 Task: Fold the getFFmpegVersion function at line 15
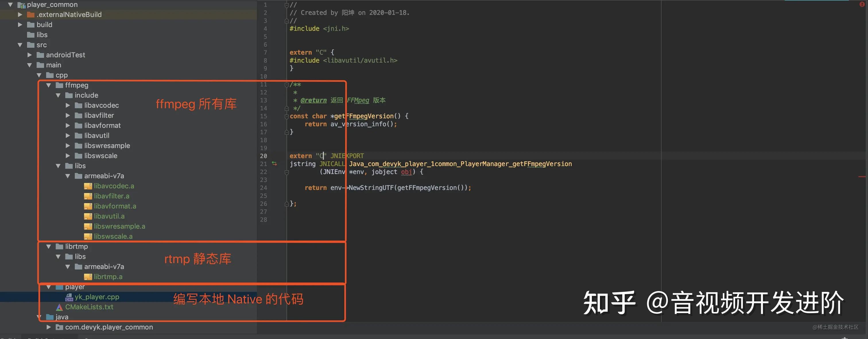pyautogui.click(x=286, y=116)
